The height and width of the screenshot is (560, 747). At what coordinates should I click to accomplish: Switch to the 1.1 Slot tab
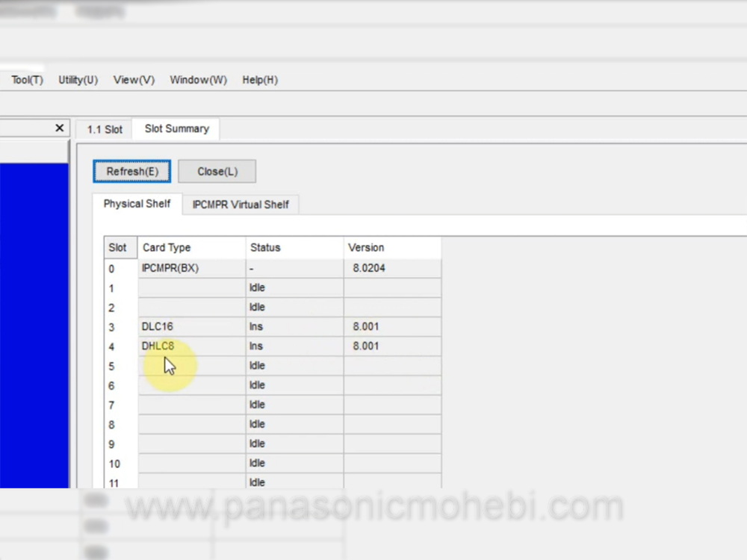105,129
